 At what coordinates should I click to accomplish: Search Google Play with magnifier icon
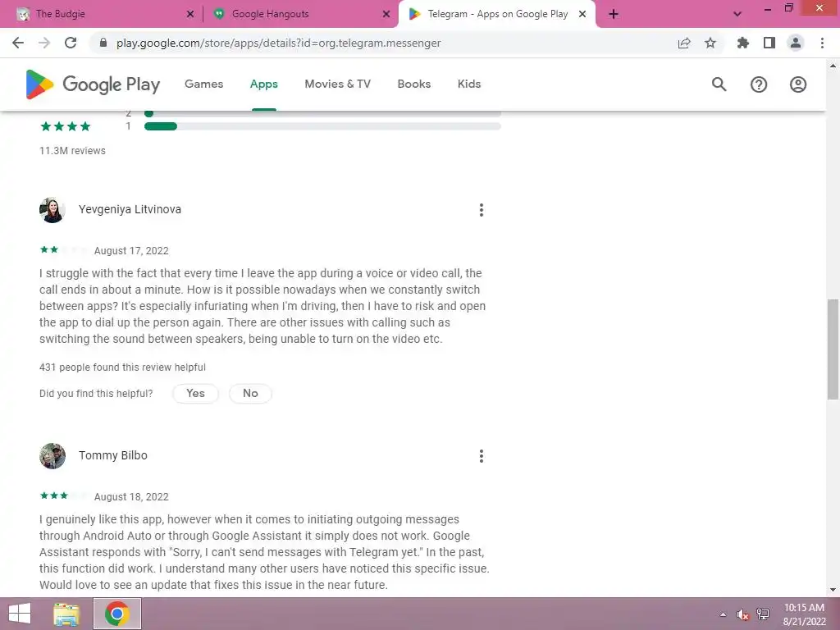coord(719,84)
